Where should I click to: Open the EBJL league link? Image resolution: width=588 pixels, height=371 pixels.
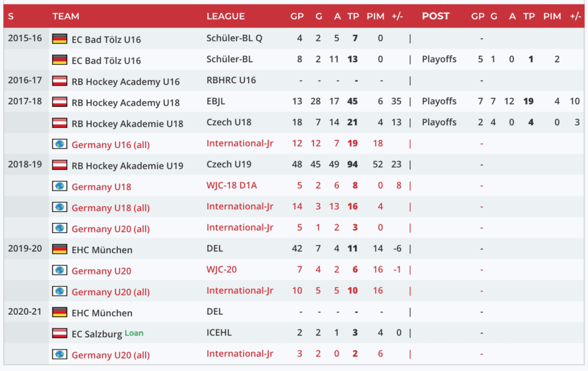217,101
